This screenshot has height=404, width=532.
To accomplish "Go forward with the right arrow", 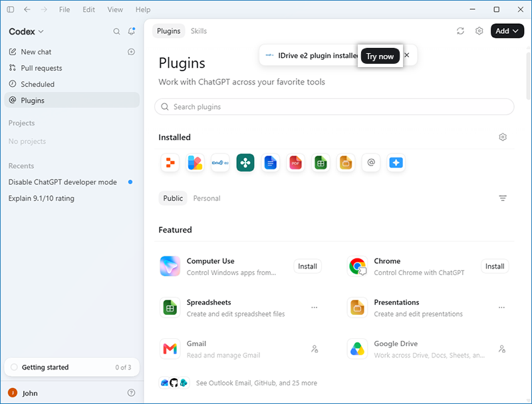I will 44,9.
